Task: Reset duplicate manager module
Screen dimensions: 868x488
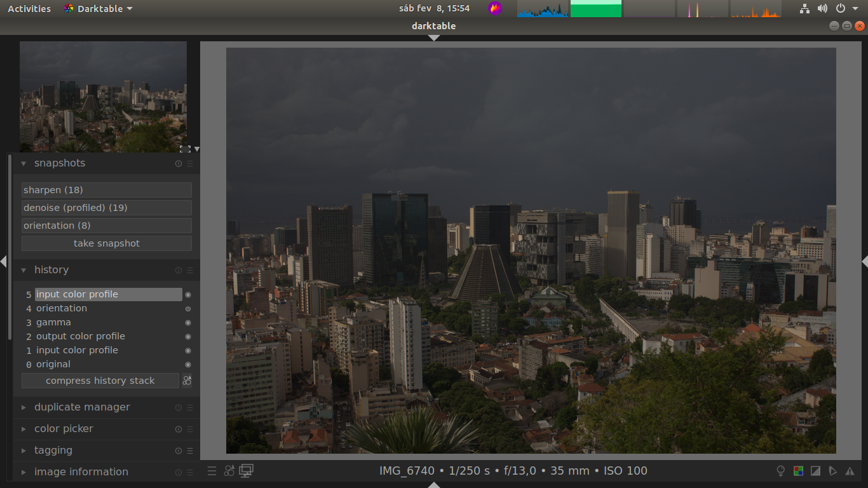Action: tap(179, 407)
